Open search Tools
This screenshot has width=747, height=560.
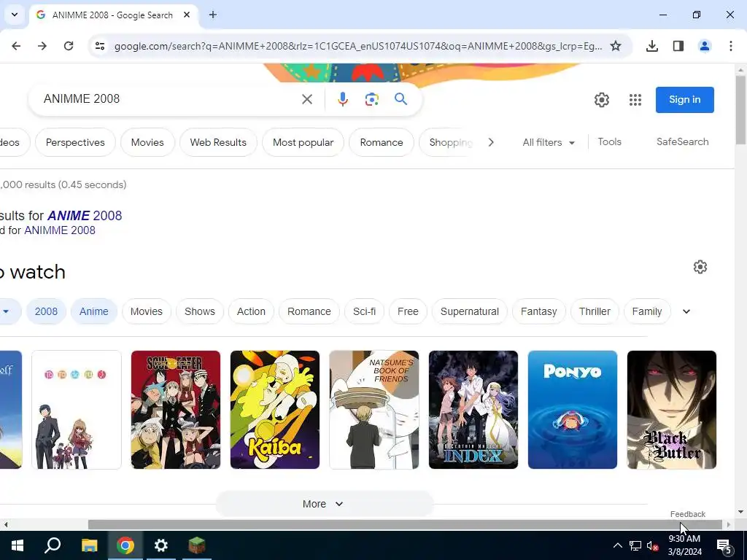[609, 142]
